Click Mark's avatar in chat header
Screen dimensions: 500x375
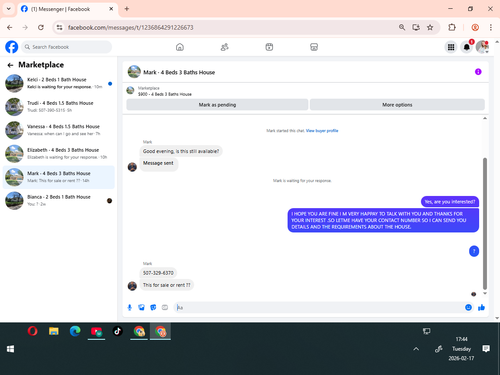[134, 72]
